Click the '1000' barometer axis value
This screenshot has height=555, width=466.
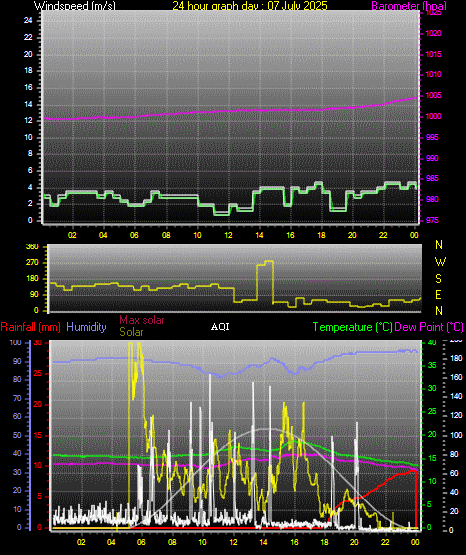(x=433, y=116)
